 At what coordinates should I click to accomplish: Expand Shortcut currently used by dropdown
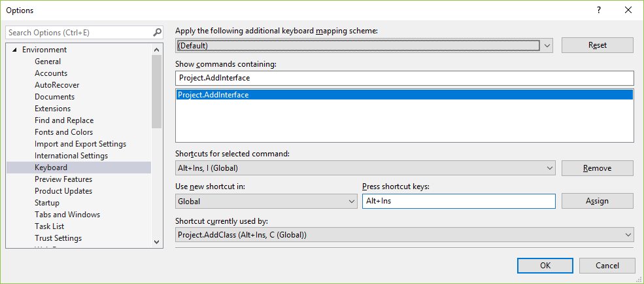(628, 234)
